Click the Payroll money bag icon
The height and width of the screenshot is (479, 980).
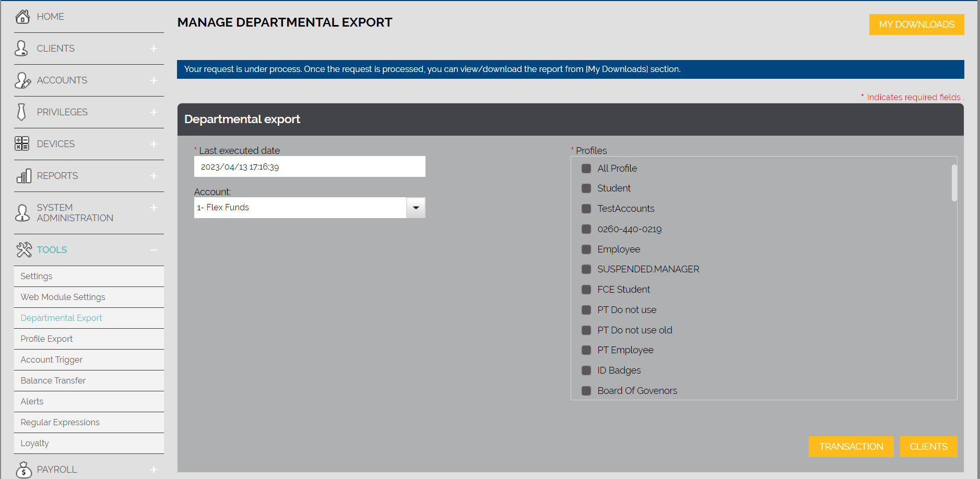(x=23, y=470)
